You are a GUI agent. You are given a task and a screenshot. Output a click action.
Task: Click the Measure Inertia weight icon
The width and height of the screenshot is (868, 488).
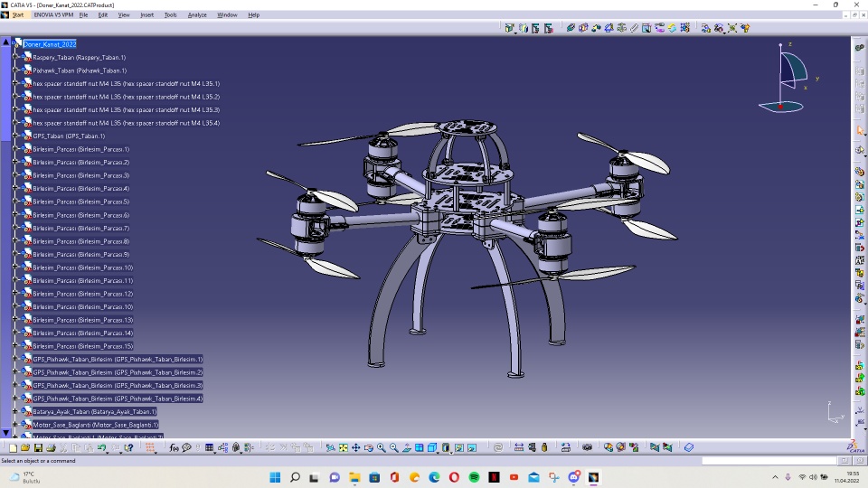(544, 447)
